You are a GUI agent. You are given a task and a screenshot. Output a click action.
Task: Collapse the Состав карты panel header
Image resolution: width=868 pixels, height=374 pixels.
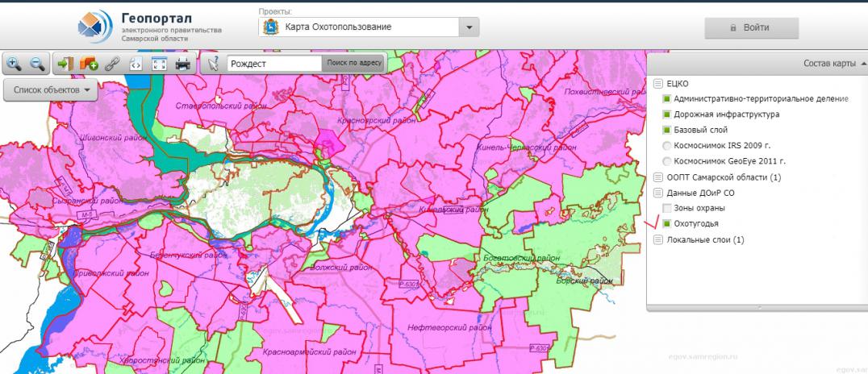[x=833, y=63]
